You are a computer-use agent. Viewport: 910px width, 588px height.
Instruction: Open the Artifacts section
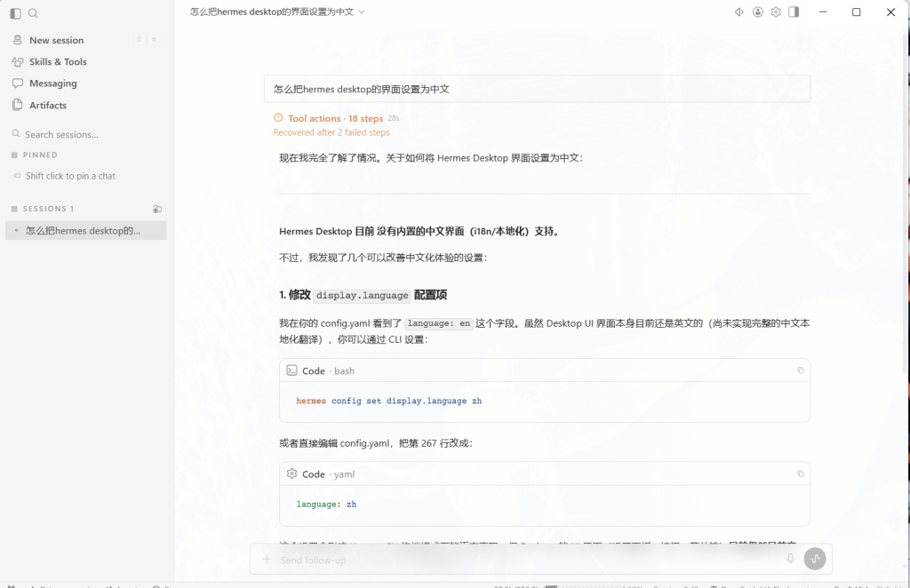86,105
